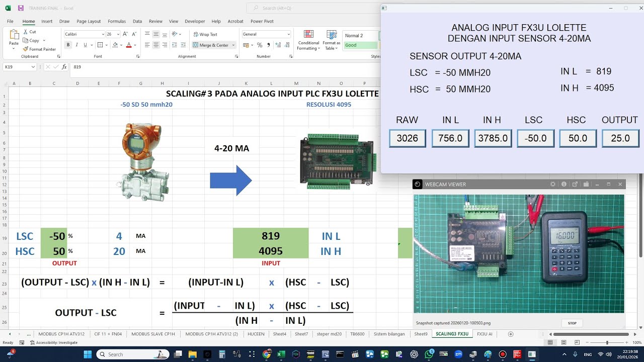This screenshot has width=644, height=362.
Task: Align text right in the Alignment group
Action: click(x=165, y=45)
